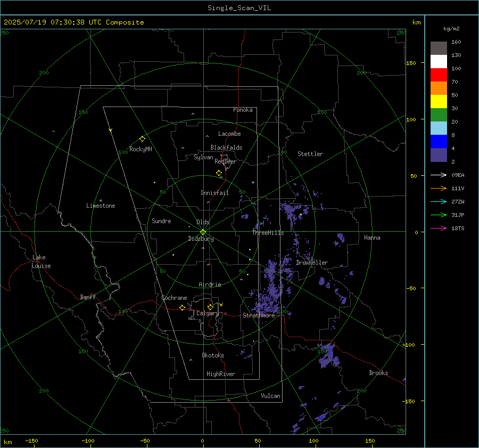The height and width of the screenshot is (448, 479).
Task: Click the orange 111V arrow icon
Action: (439, 189)
